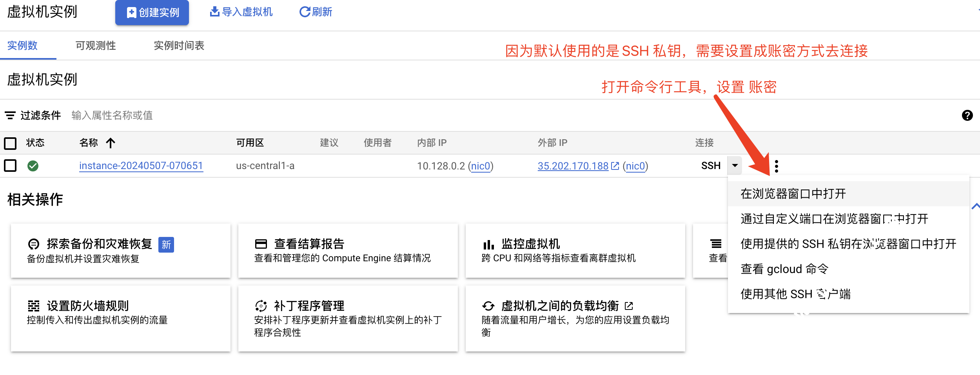Click the 创建实例 button

pos(152,13)
